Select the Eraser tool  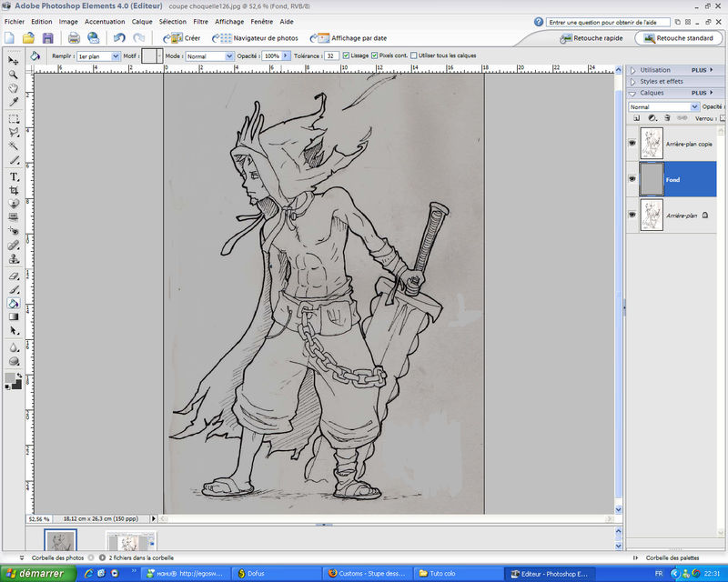coord(14,276)
